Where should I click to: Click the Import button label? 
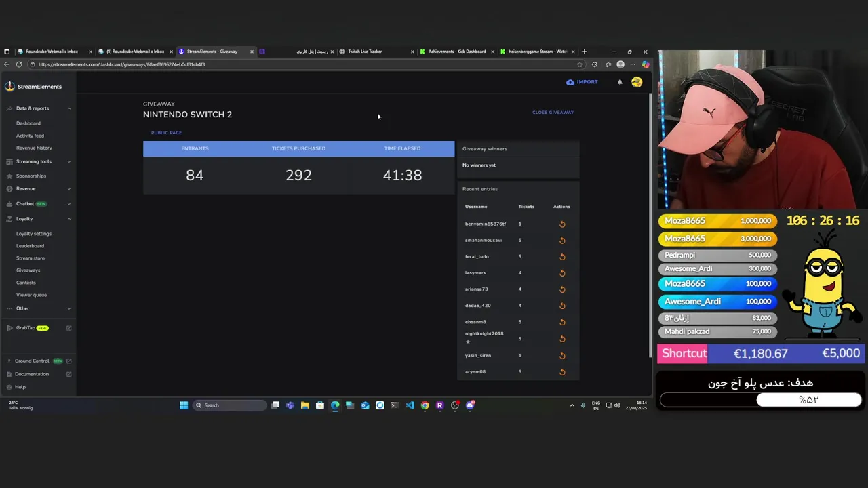click(587, 82)
